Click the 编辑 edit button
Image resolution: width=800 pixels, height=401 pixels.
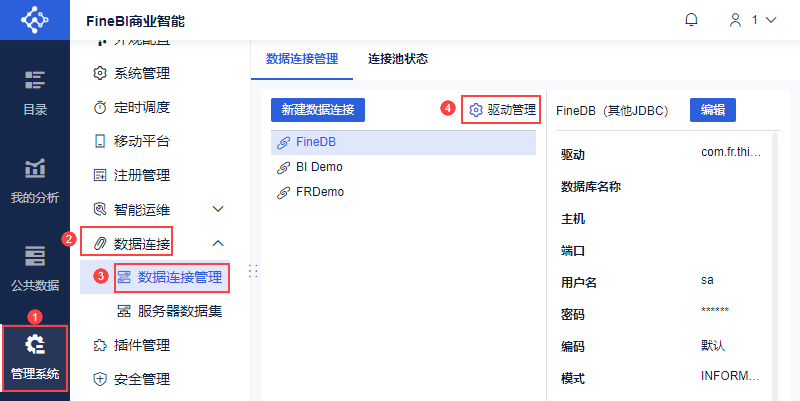713,110
